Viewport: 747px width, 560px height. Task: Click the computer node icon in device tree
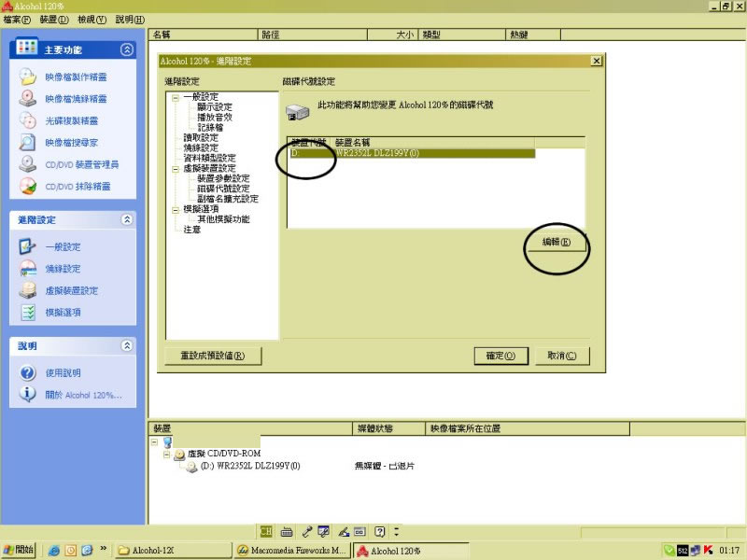click(167, 442)
